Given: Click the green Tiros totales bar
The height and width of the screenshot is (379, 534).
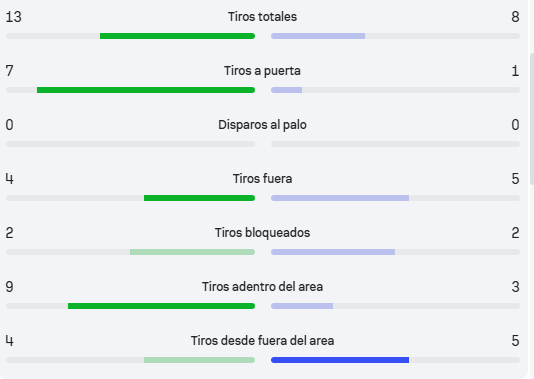Looking at the screenshot, I should coord(177,36).
